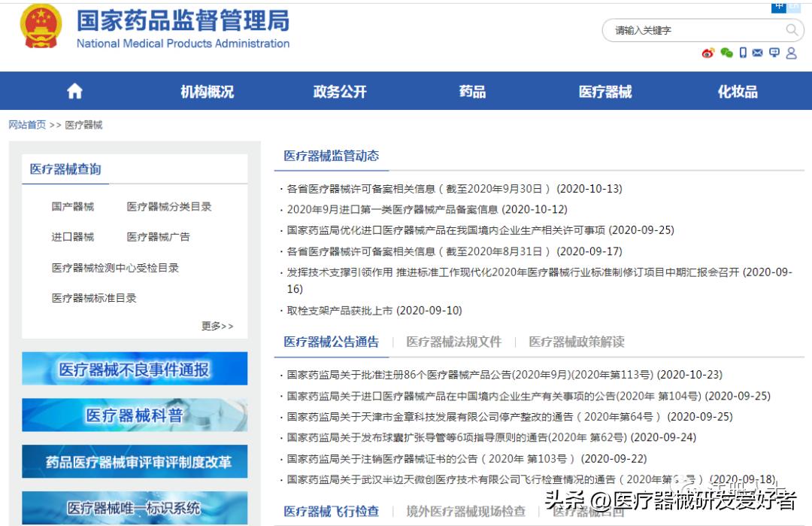Screen dimensions: 812x526
Task: Expand the 更多>> link for more queries
Action: 217,324
